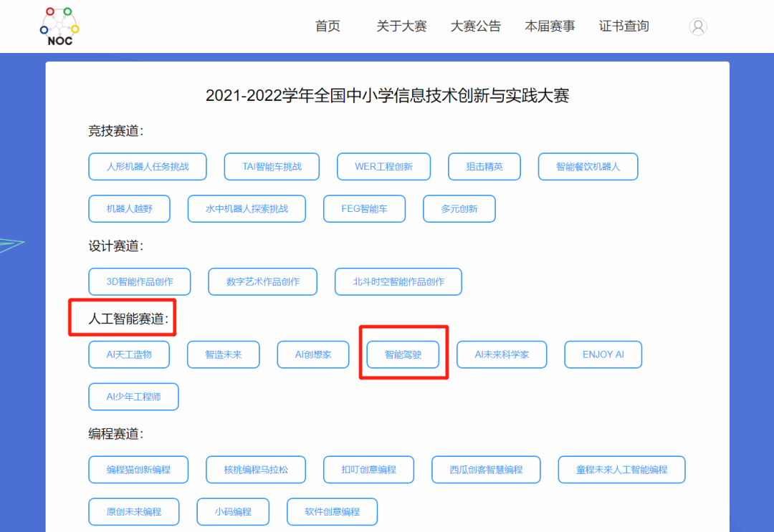The width and height of the screenshot is (774, 532).
Task: Open the user profile icon
Action: click(x=698, y=26)
